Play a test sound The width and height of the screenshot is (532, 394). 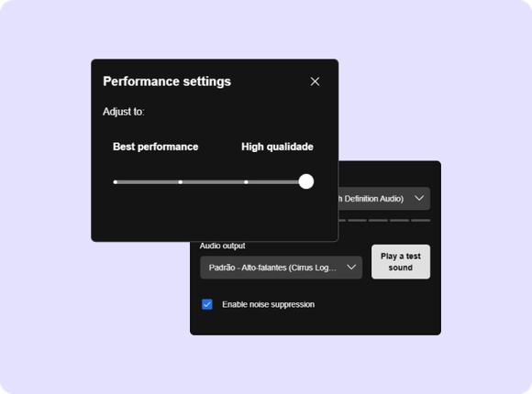click(401, 262)
